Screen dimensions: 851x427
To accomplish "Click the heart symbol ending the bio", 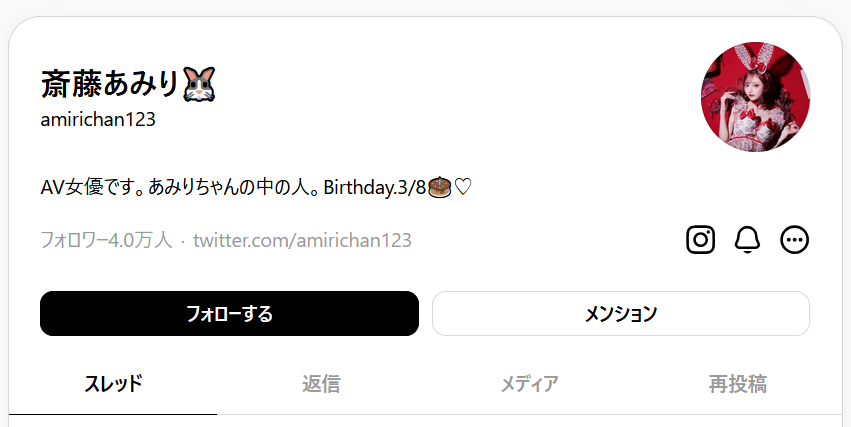I will (x=461, y=187).
